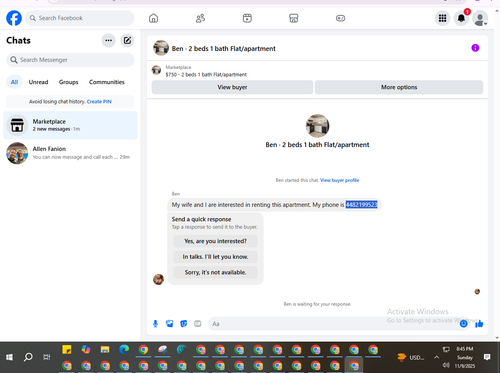Screen dimensions: 500x373
Task: Click the $750 listing summary text
Action: click(206, 75)
